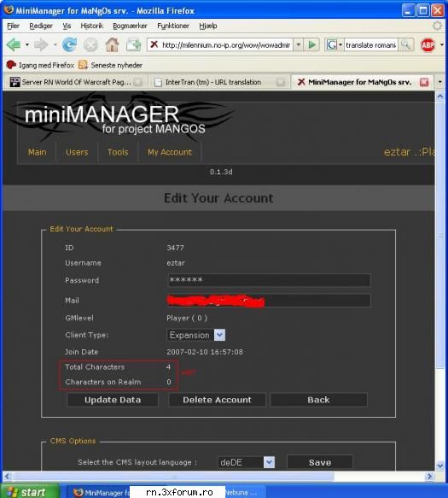
Task: Focus the URL address bar
Action: tap(225, 44)
